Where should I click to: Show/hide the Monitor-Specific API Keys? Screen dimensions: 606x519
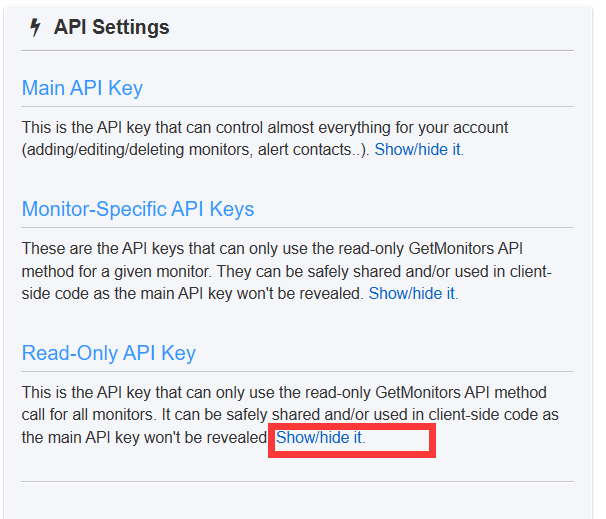(x=413, y=294)
